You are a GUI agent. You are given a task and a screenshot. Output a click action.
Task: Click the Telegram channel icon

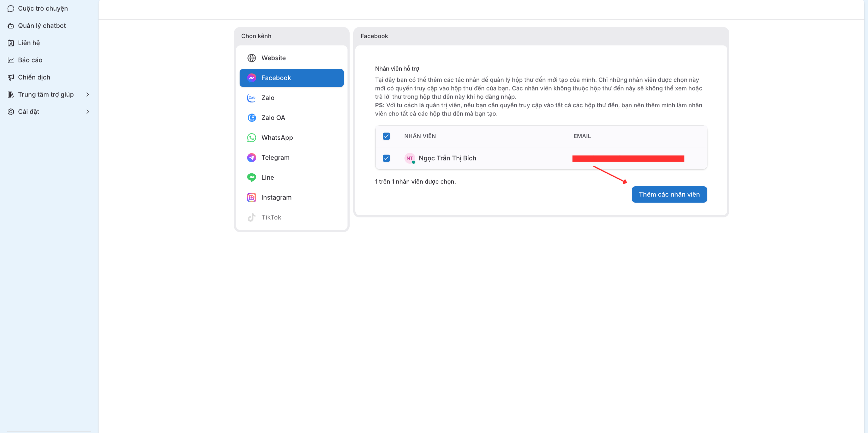coord(251,157)
